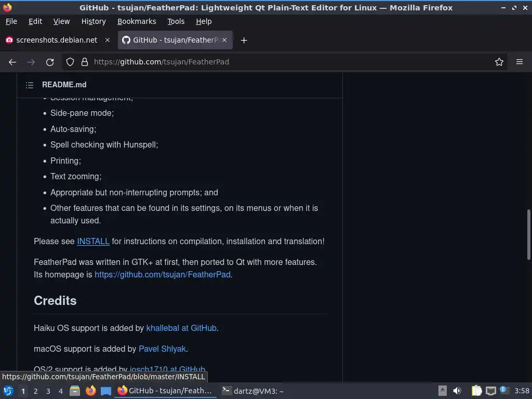Open the Pavel Shlyak link
Image resolution: width=532 pixels, height=399 pixels.
[162, 349]
